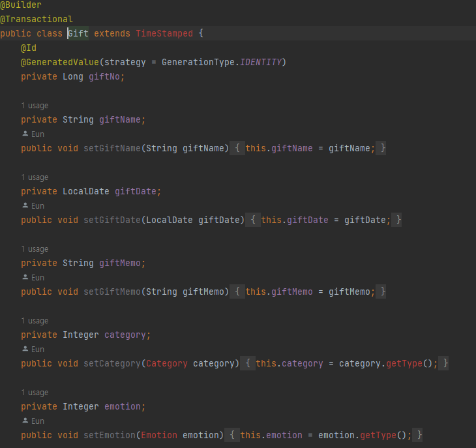Expand setGiftName folded body opening brace
This screenshot has width=476, height=448.
237,149
